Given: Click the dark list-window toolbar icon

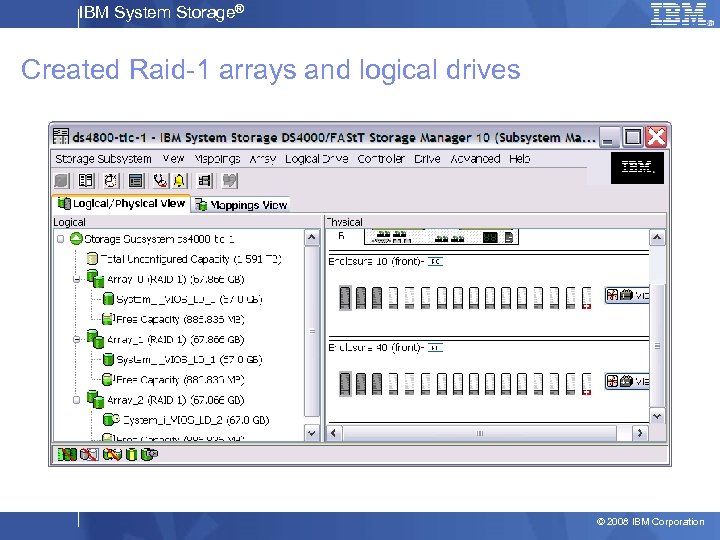Looking at the screenshot, I should tap(135, 180).
